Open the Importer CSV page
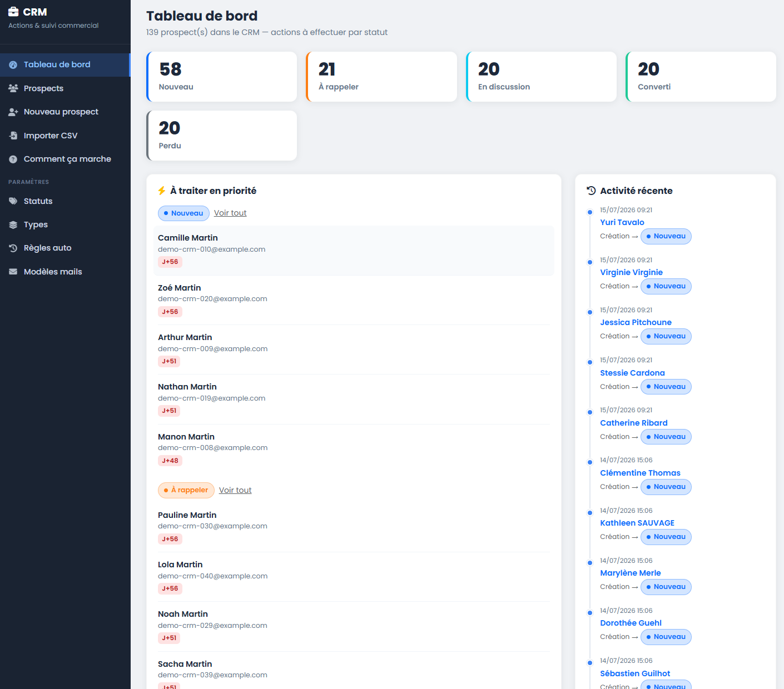 (x=65, y=136)
